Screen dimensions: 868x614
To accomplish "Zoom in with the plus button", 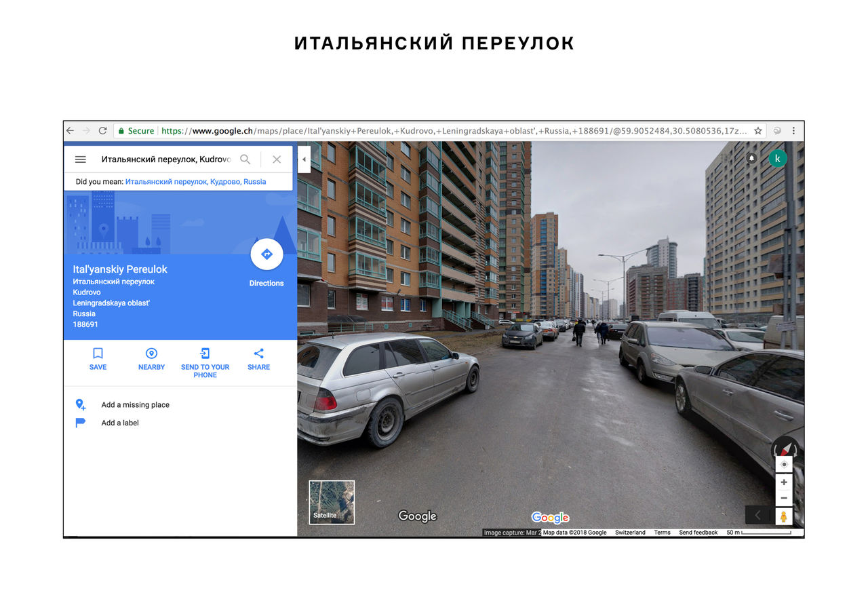I will tap(784, 482).
